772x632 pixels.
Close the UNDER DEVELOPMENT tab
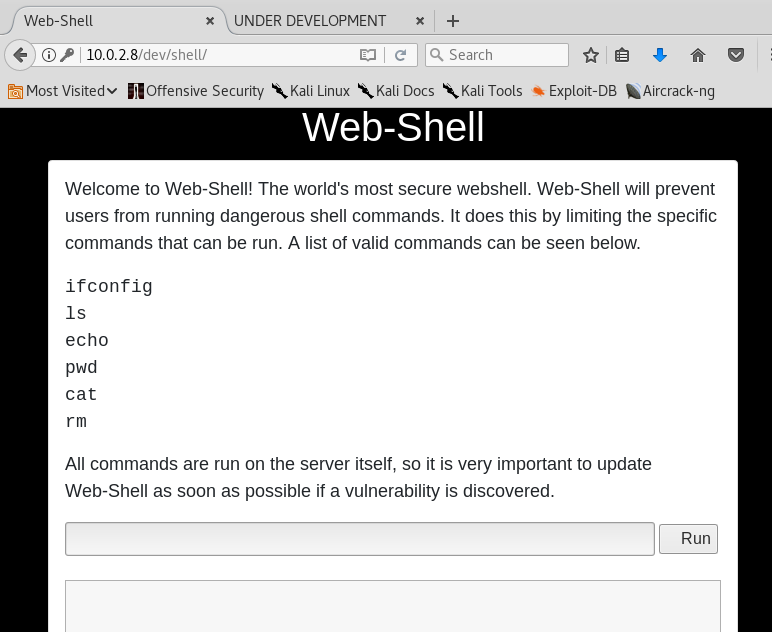(x=421, y=21)
